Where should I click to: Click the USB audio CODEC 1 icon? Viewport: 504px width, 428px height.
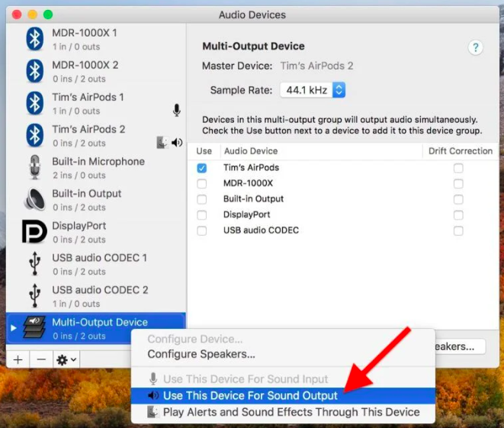(x=35, y=264)
